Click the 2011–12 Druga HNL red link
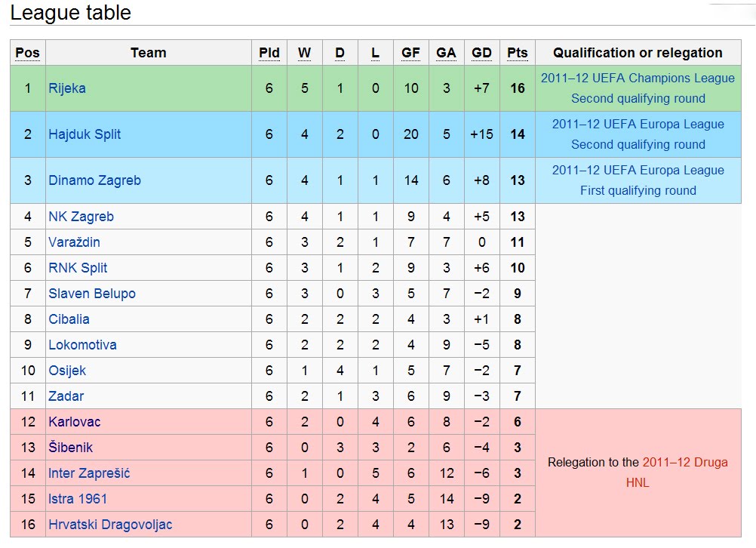This screenshot has height=548, width=756. point(684,463)
